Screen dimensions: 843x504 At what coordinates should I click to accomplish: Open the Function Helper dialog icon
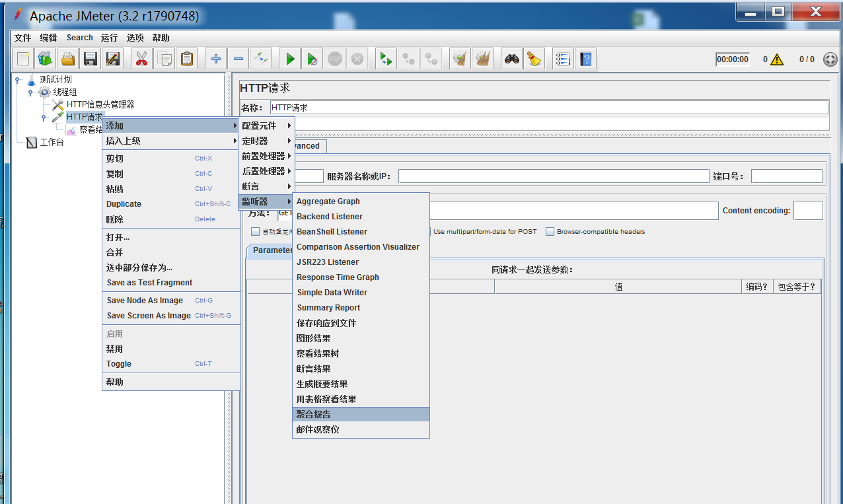563,59
